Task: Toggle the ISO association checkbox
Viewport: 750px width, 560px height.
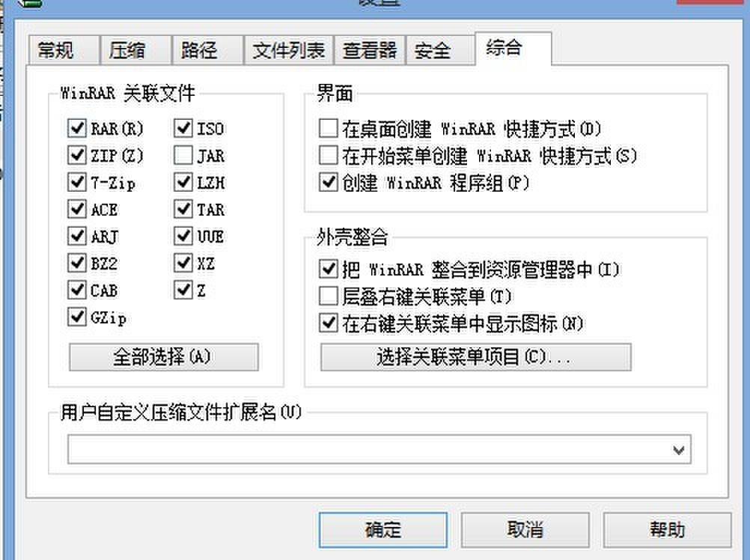Action: coord(183,128)
